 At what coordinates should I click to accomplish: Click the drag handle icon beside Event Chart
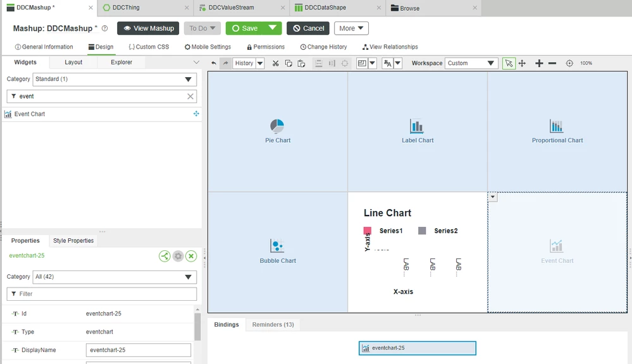coord(196,114)
